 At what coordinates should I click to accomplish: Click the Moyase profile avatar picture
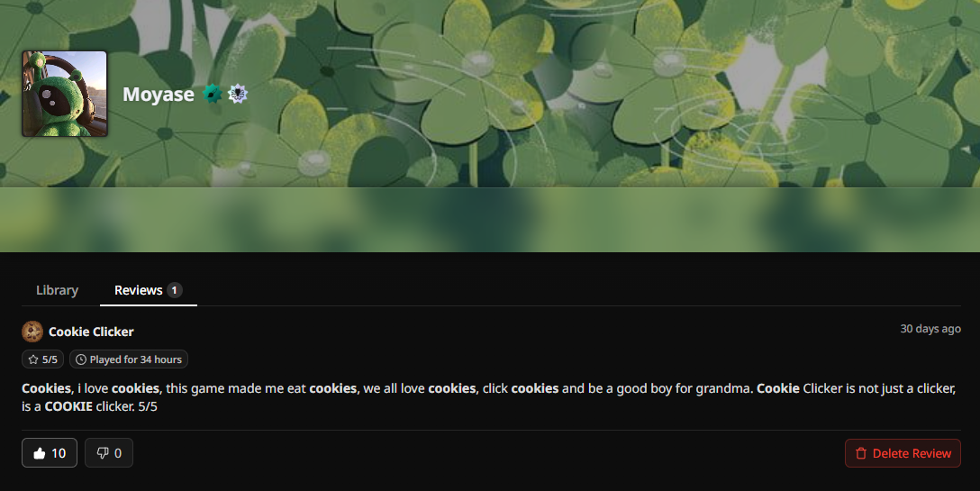[x=64, y=94]
